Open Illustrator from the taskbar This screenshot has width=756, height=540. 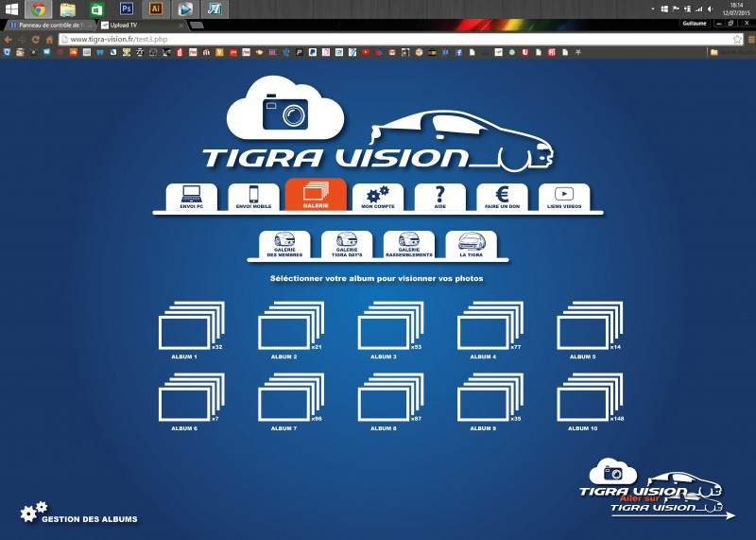(156, 9)
